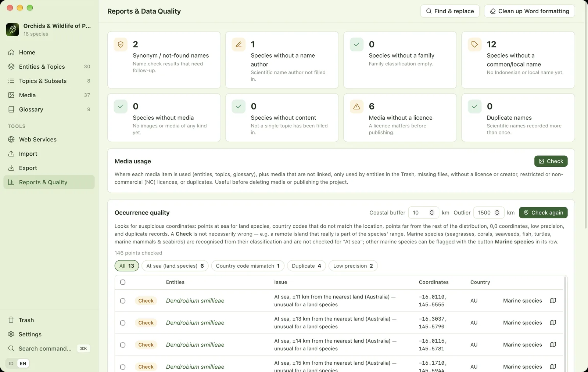Click Clean up Word formatting button
The height and width of the screenshot is (372, 588).
click(x=529, y=11)
